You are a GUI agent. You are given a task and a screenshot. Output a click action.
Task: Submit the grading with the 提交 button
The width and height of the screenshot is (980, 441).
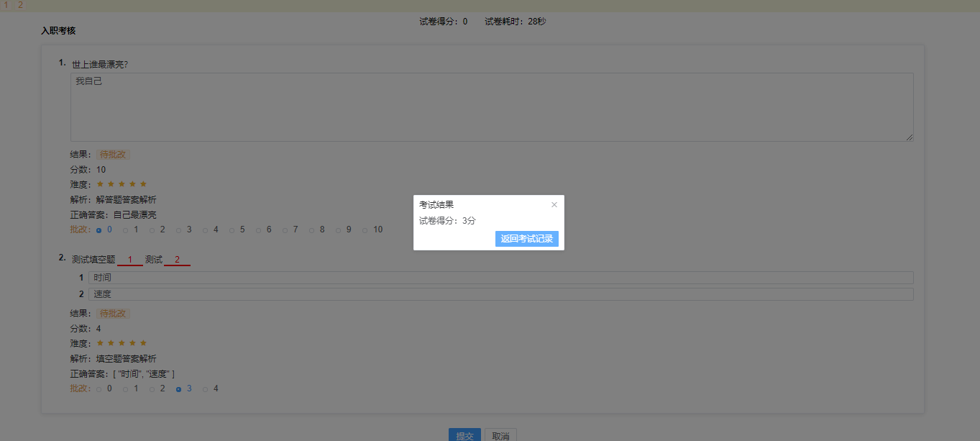click(x=464, y=435)
